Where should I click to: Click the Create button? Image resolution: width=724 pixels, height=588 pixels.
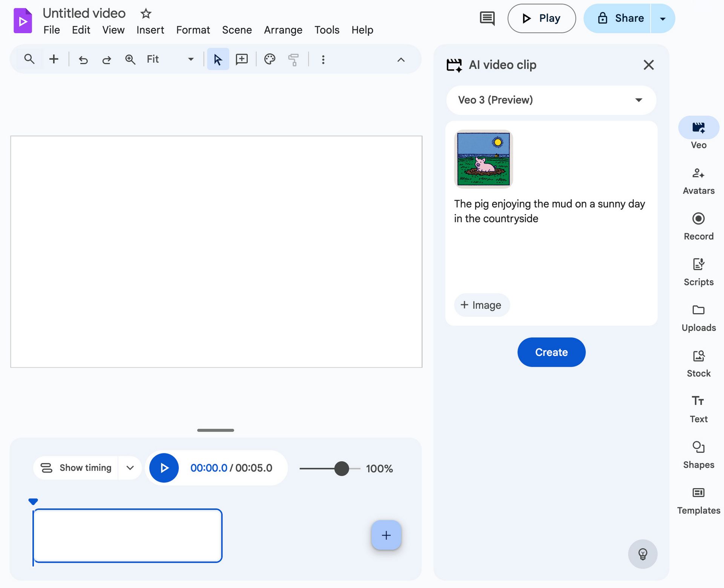coord(551,352)
